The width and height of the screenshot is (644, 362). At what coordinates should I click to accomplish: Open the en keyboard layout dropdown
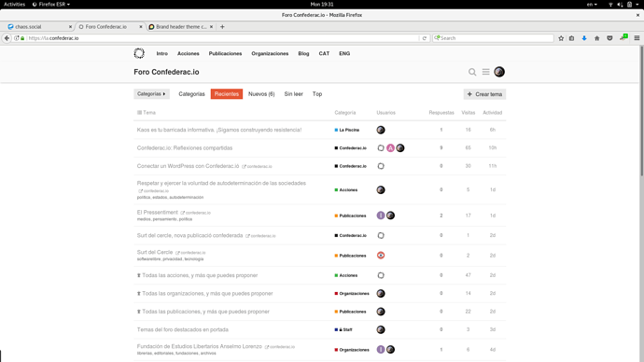click(x=592, y=4)
